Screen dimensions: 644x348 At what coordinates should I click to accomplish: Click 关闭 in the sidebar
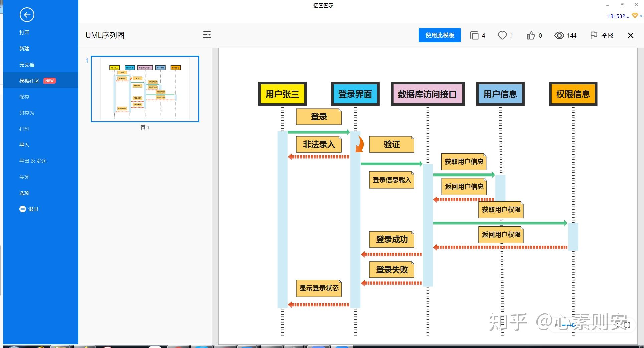pos(24,177)
